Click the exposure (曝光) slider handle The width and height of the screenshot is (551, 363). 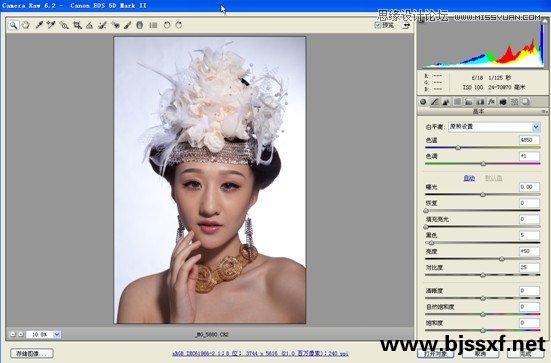tap(483, 195)
